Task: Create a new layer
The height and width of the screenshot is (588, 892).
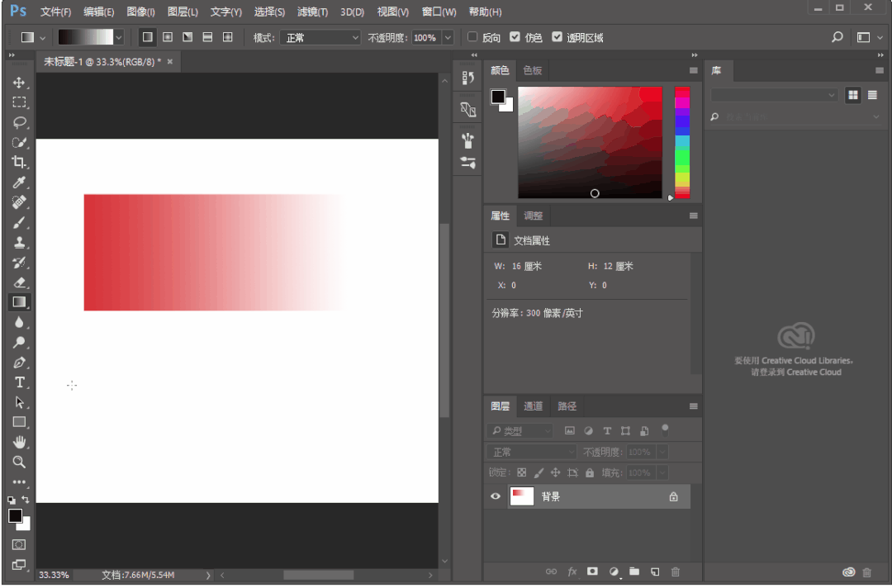Action: [655, 571]
